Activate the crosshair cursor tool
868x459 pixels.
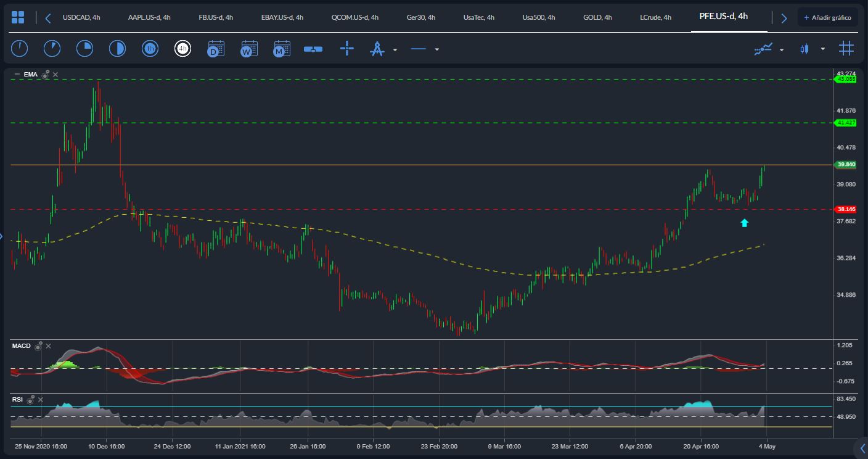tap(347, 49)
